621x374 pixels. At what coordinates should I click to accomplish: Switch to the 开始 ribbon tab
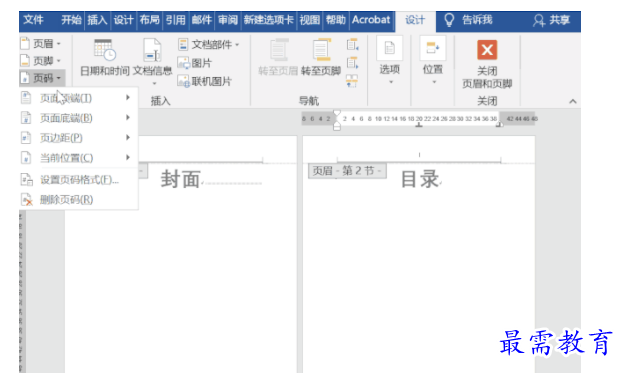[71, 20]
